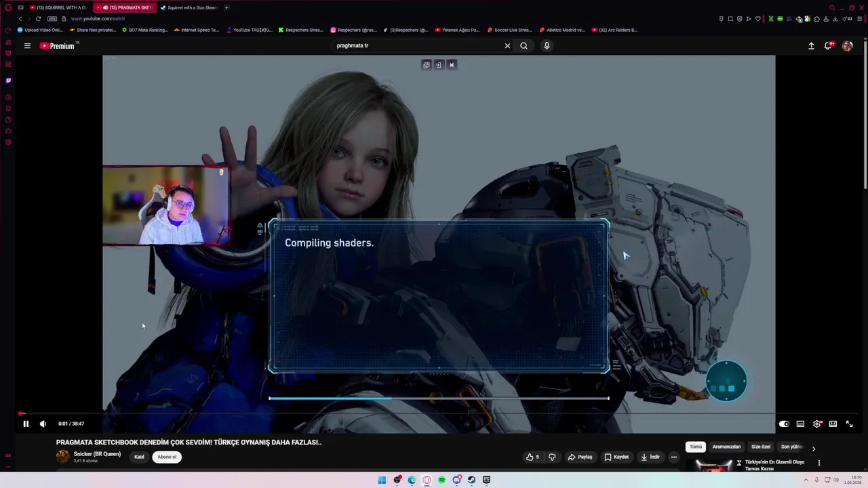Open browser downloads icon
The height and width of the screenshot is (488, 868).
835,19
